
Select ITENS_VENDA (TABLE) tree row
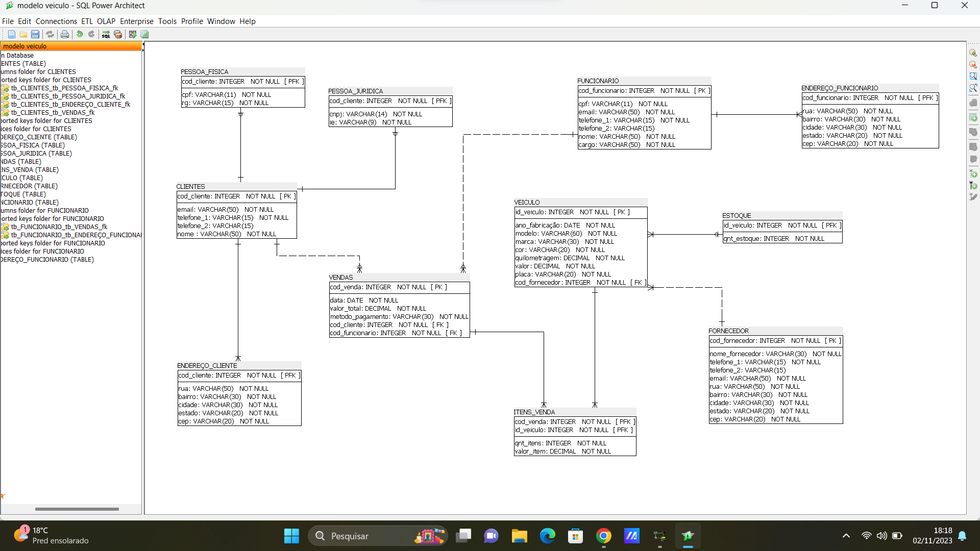pyautogui.click(x=30, y=170)
